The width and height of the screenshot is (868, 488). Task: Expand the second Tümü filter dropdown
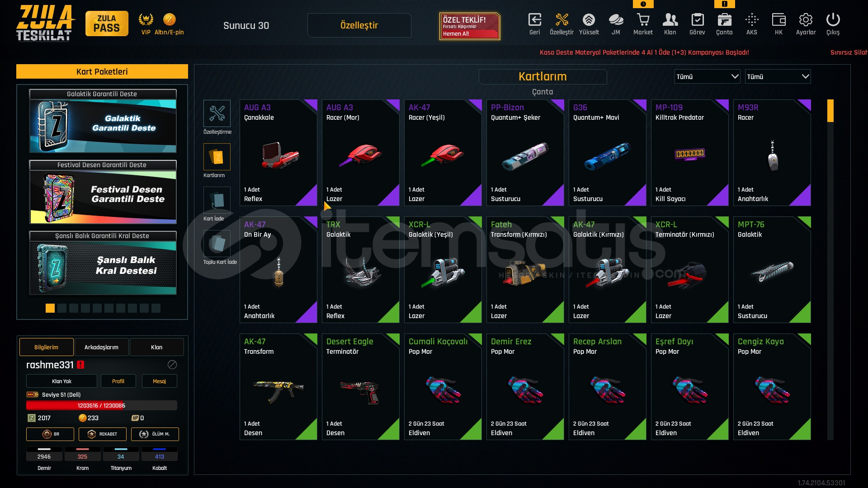pos(778,77)
